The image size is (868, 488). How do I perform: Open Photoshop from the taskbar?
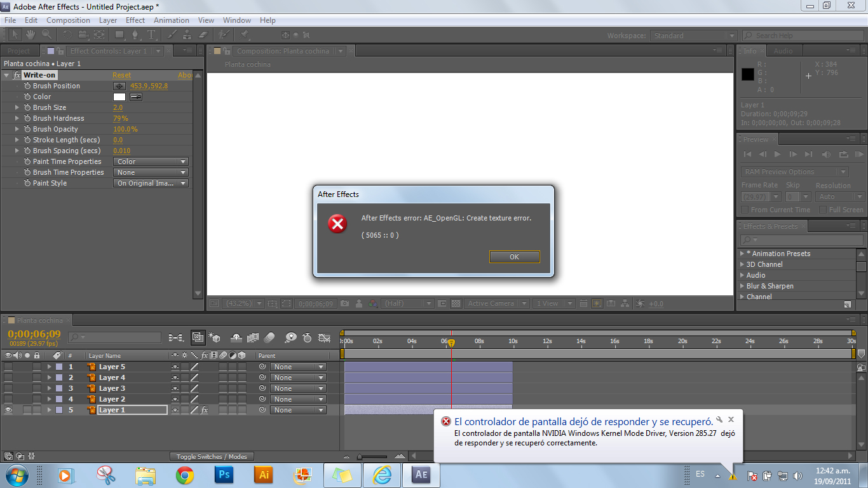click(x=224, y=474)
